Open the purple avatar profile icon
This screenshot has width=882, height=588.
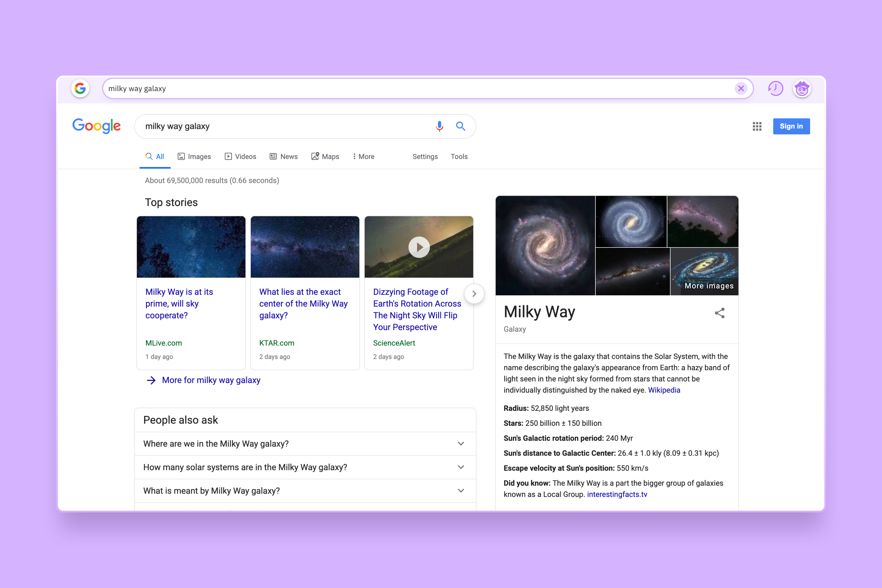[x=802, y=88]
